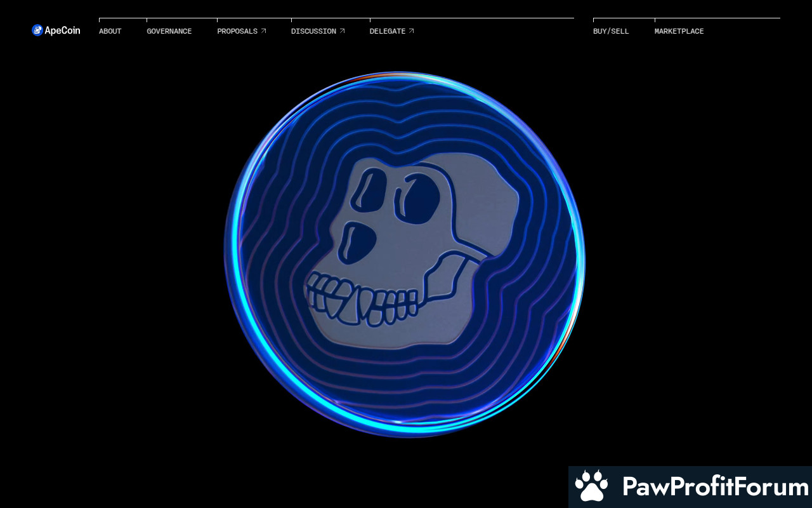Click the ApeCoin skull coin graphic
The width and height of the screenshot is (812, 508).
tap(405, 255)
